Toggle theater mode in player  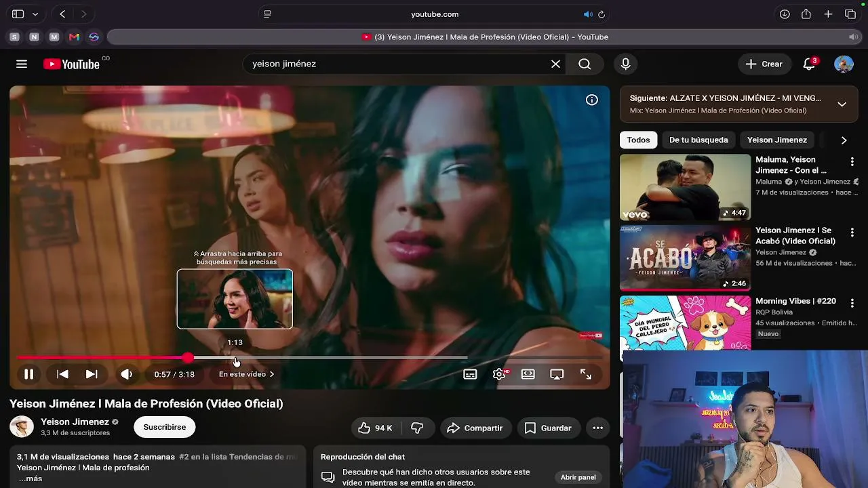tap(528, 374)
